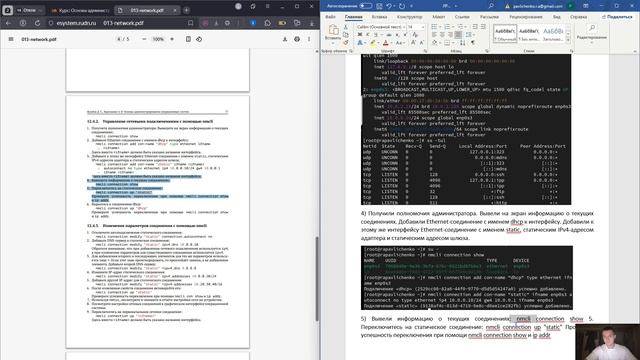Expand numbering list dropdown arrow
Image resolution: width=640 pixels, height=360 pixels.
(453, 27)
